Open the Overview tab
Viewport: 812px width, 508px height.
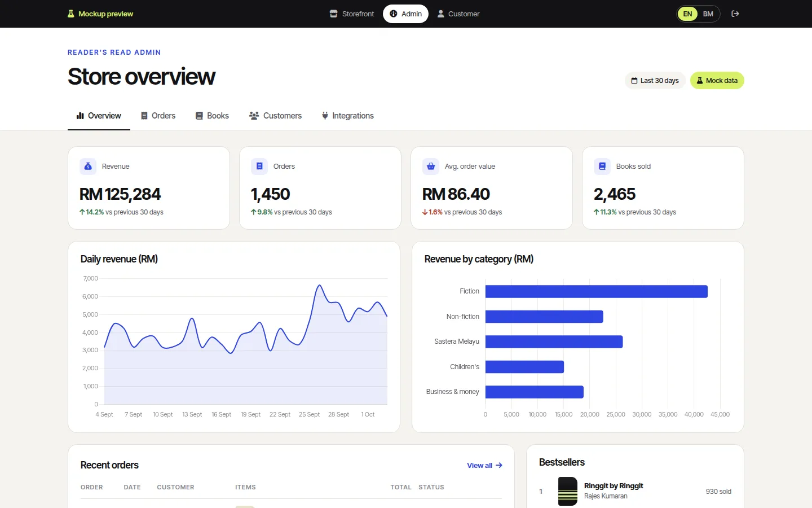(x=99, y=116)
